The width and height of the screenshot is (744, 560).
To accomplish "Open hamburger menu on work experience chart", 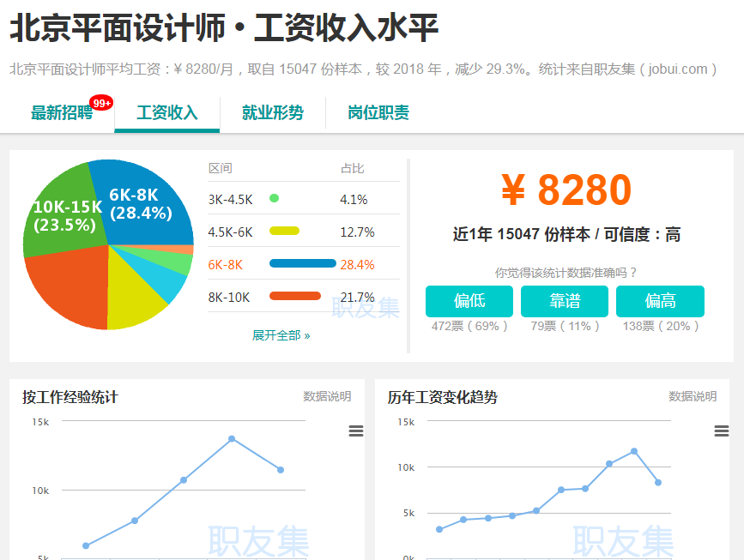I will [x=356, y=431].
